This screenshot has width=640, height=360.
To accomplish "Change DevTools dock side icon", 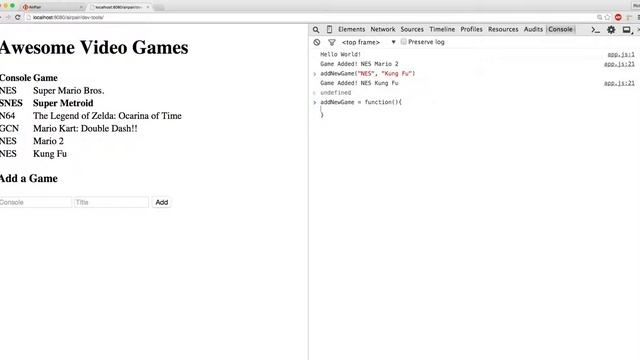I will coord(626,30).
